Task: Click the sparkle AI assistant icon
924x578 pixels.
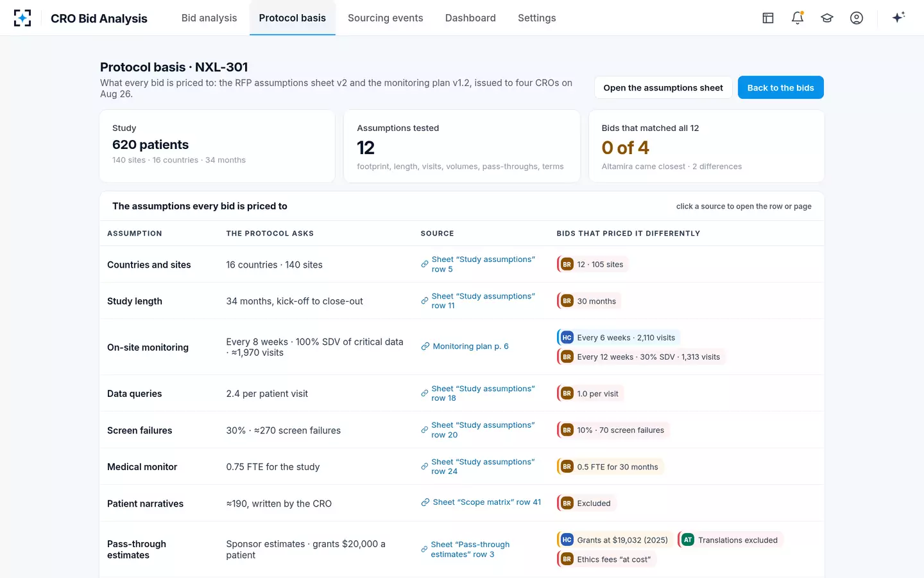Action: tap(898, 17)
